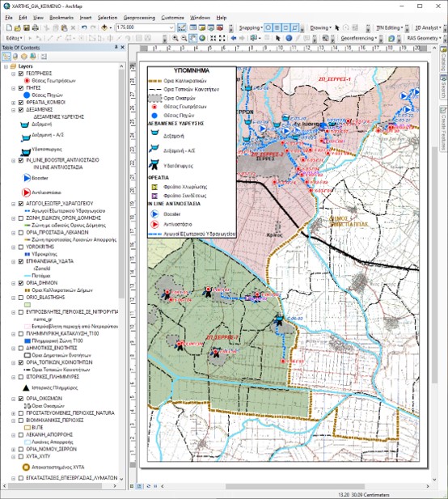448x499 pixels.
Task: Uncheck the ΦΡΕΑΤΙΑ_ΚΟΜΒΟΙ layer
Action: tap(21, 103)
